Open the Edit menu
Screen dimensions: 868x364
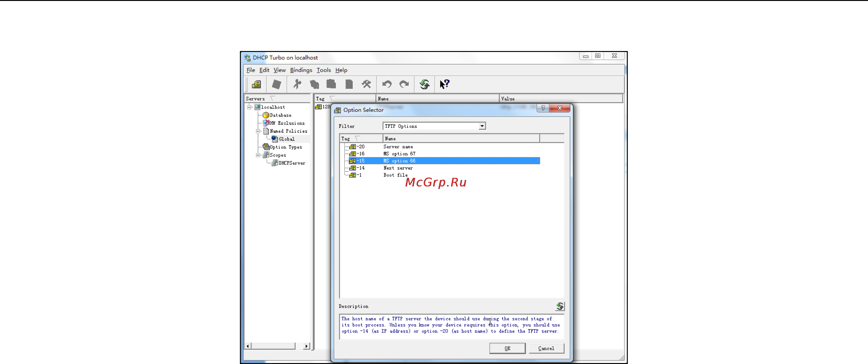(x=264, y=70)
